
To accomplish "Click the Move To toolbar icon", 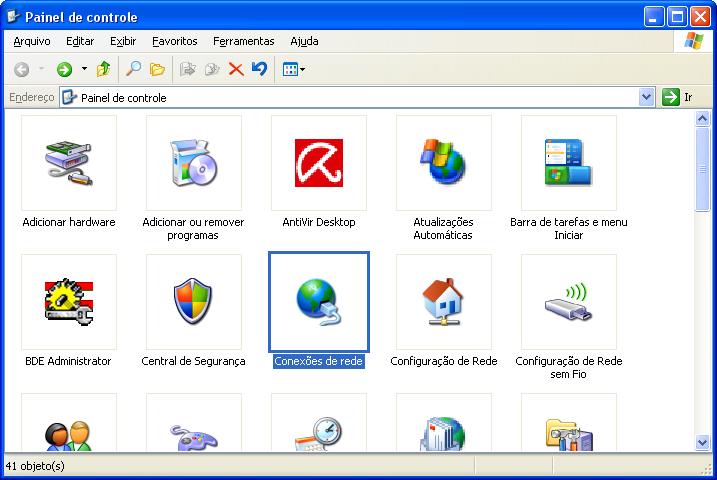I will (x=187, y=69).
